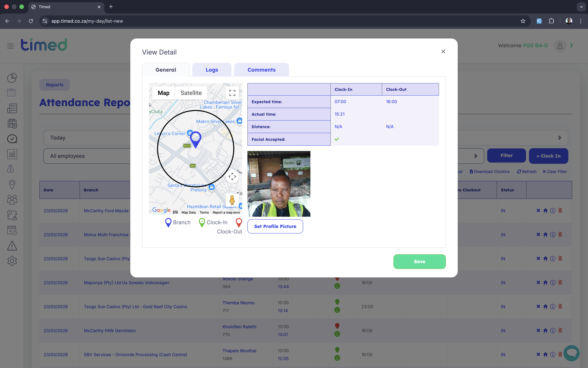Click the timed logo
Viewport: 588px width, 368px height.
44,45
